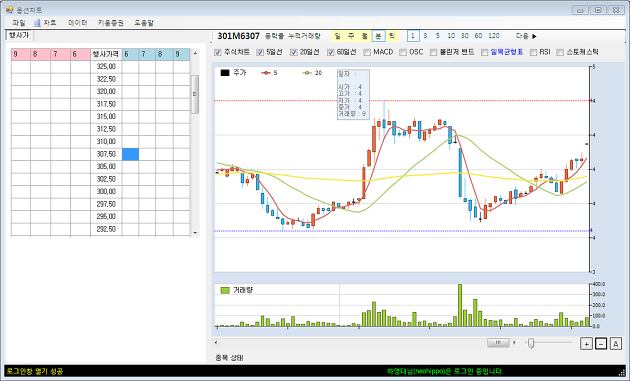Select strike price 325.00 row
Image resolution: width=630 pixels, height=381 pixels.
106,67
